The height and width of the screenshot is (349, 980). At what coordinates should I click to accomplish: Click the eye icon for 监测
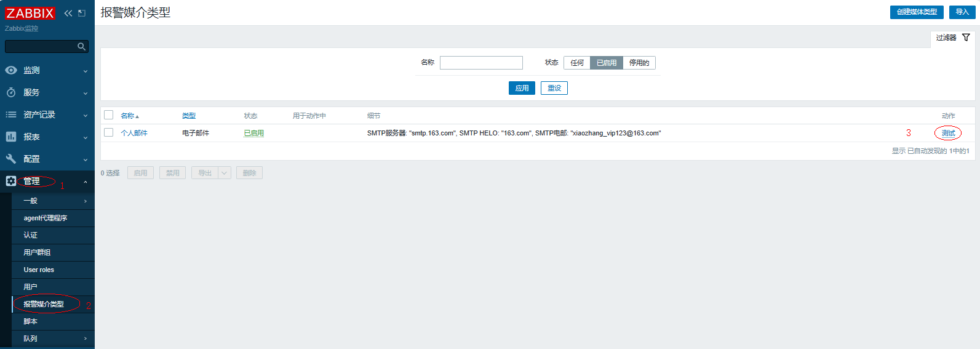click(11, 70)
